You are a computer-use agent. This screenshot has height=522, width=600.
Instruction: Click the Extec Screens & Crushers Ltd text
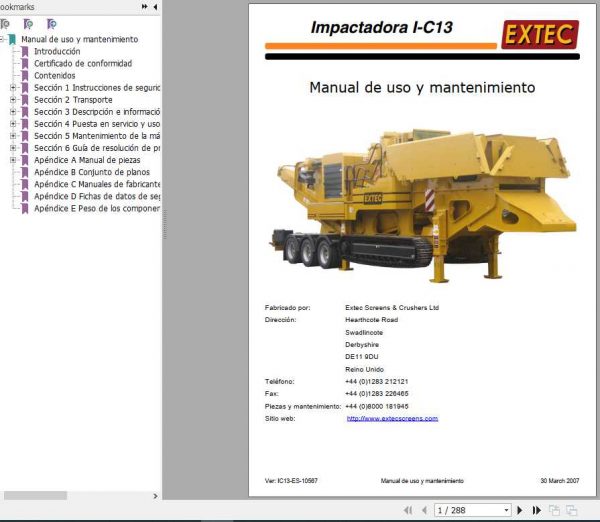tap(392, 307)
